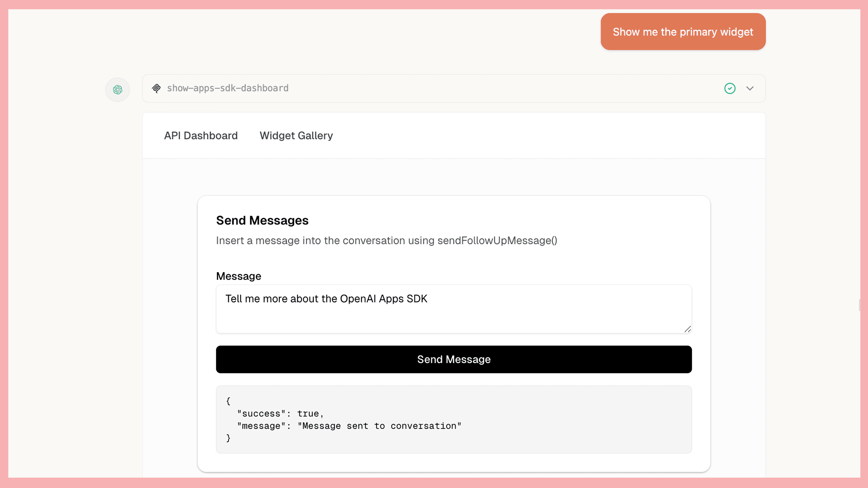Click the sendFollowUpMessage() description line
868x488 pixels.
pos(386,241)
